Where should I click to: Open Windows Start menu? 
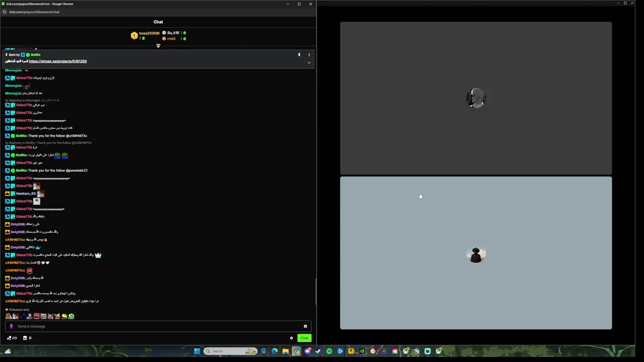(x=197, y=351)
